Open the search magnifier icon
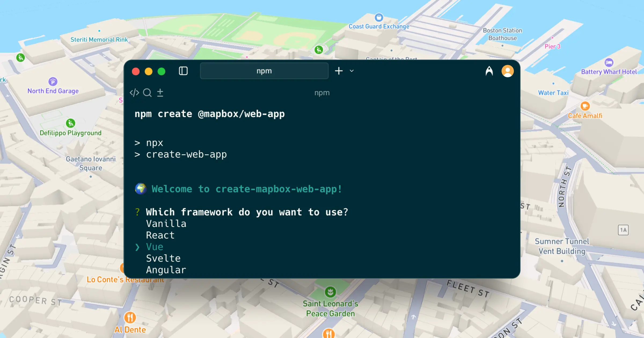This screenshot has width=644, height=338. point(147,93)
